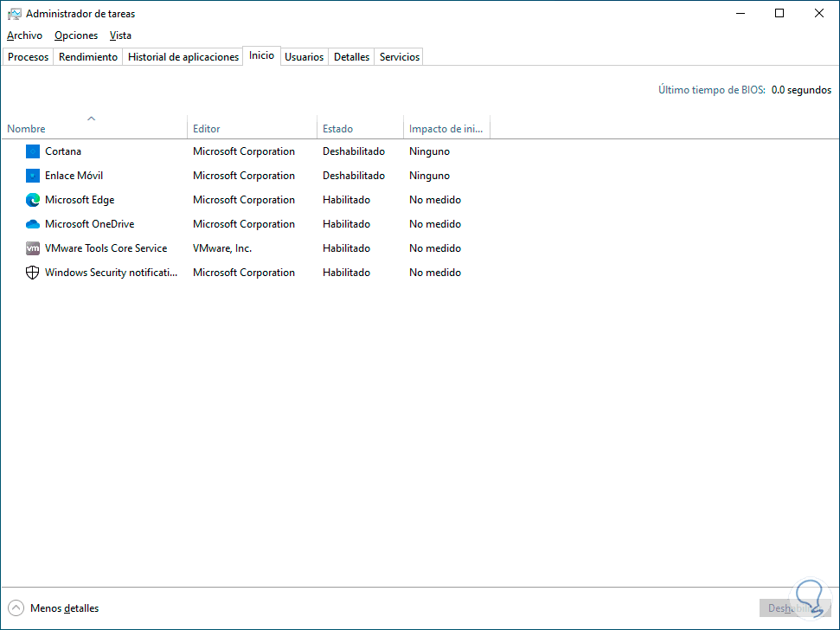This screenshot has width=840, height=630.
Task: Close the Administrador de tareas window
Action: pyautogui.click(x=819, y=13)
